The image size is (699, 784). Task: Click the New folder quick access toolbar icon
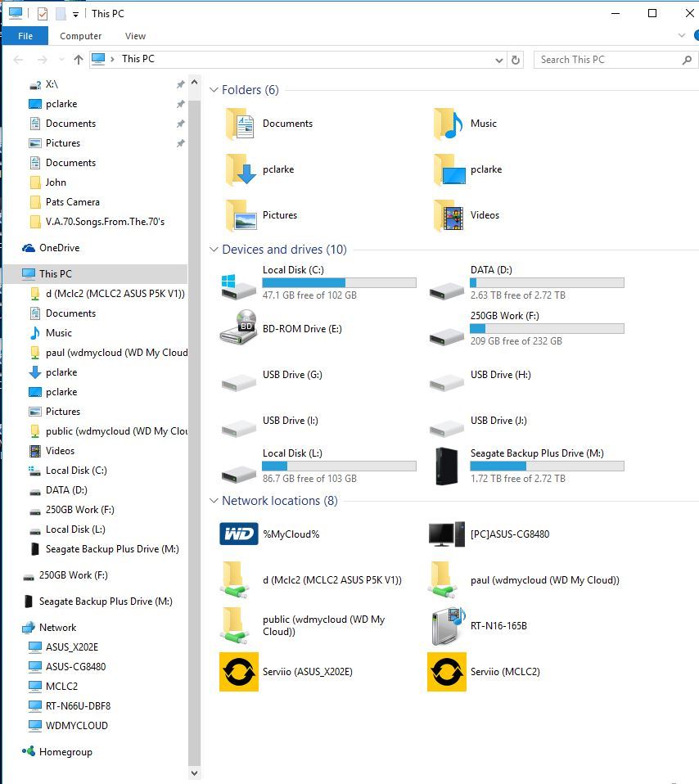tap(61, 13)
